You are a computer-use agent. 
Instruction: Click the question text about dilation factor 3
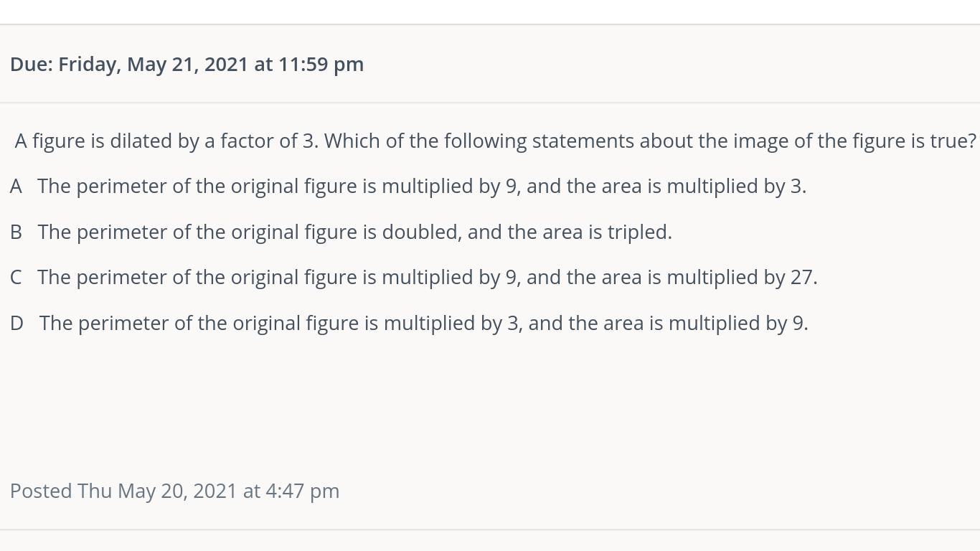496,141
